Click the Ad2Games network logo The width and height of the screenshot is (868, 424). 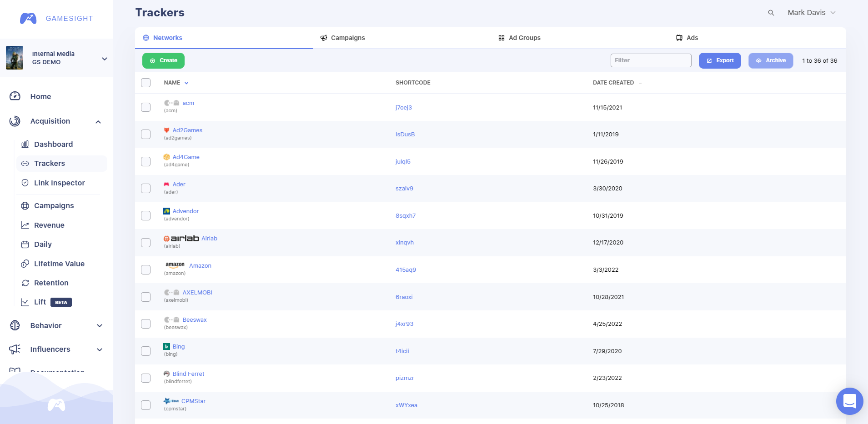(166, 130)
